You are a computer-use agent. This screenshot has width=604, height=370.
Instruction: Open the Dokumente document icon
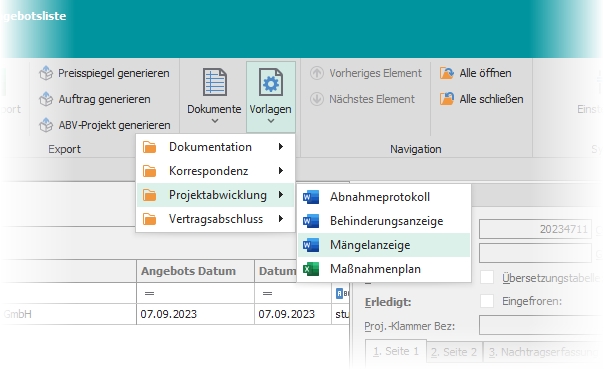(x=215, y=82)
